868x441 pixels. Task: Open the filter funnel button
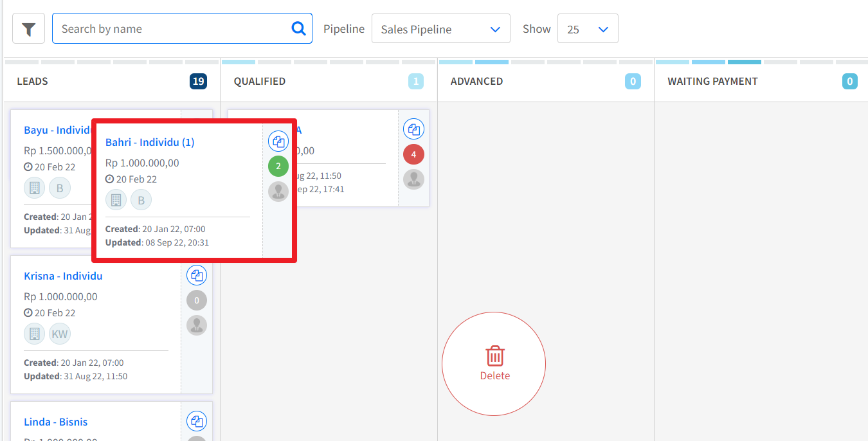tap(28, 29)
